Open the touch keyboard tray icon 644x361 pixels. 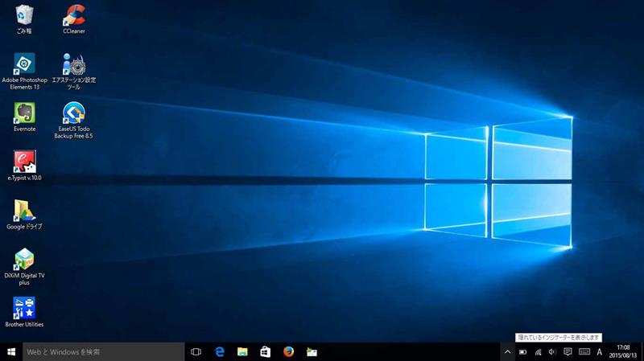click(584, 352)
